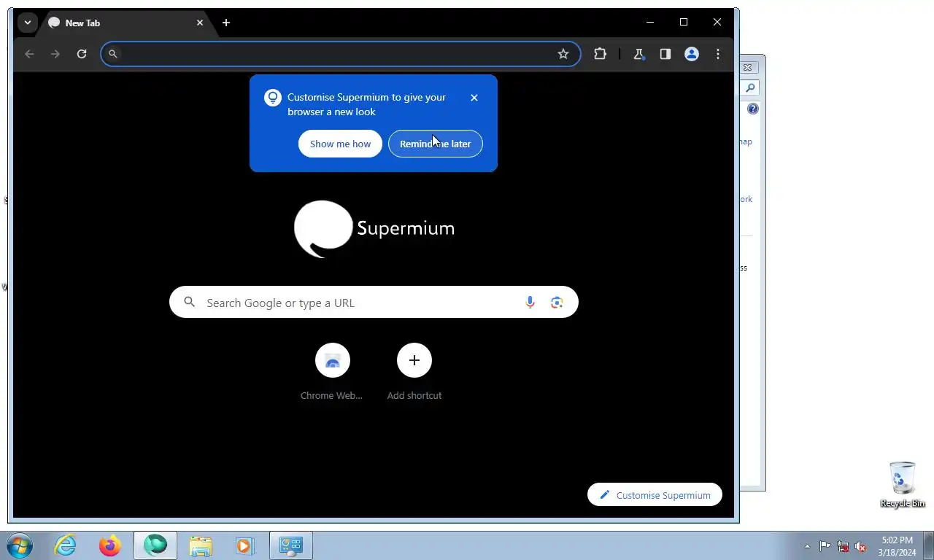Click search icon in background window
This screenshot has height=560, width=934.
point(750,87)
